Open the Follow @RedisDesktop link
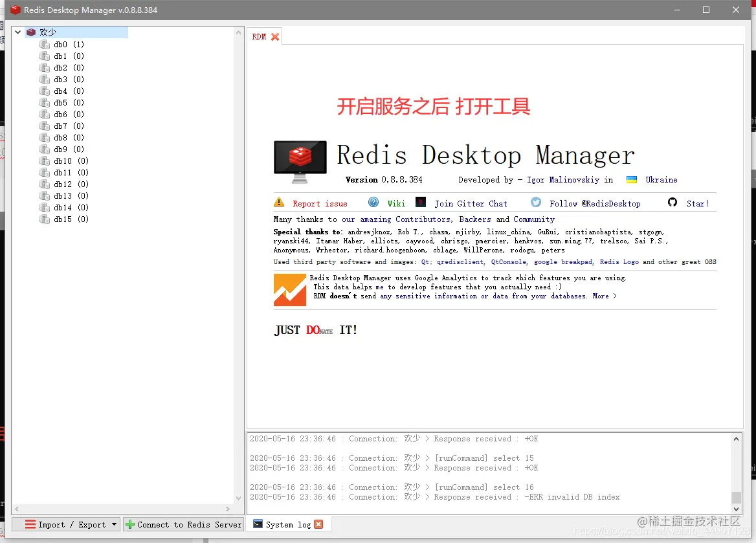The width and height of the screenshot is (756, 543). pos(595,203)
